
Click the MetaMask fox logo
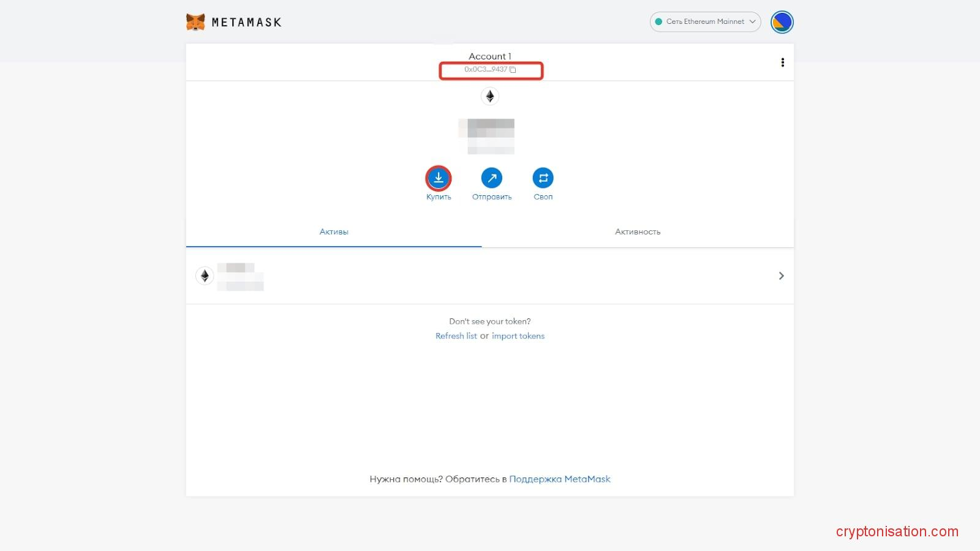pos(195,22)
